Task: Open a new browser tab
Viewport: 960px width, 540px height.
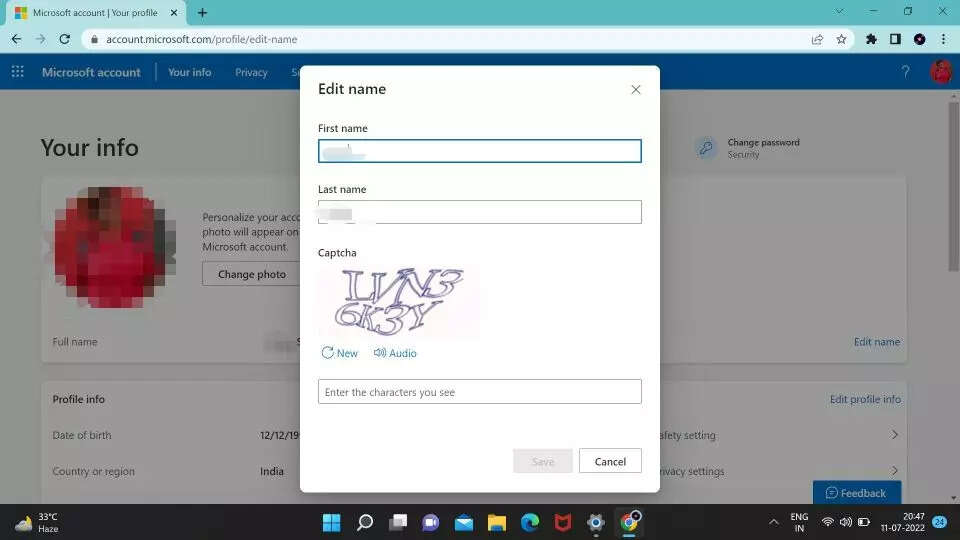Action: (203, 13)
